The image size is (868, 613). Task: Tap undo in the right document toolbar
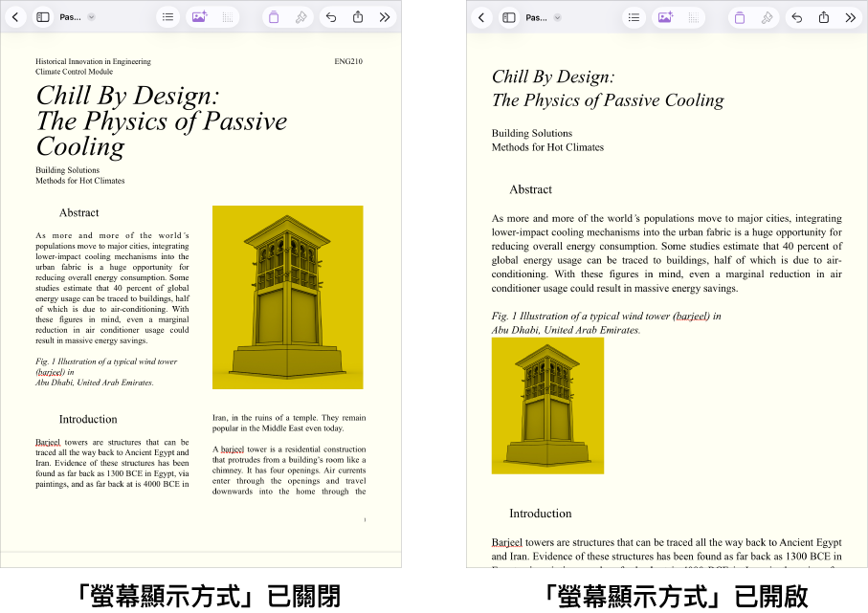click(x=797, y=16)
